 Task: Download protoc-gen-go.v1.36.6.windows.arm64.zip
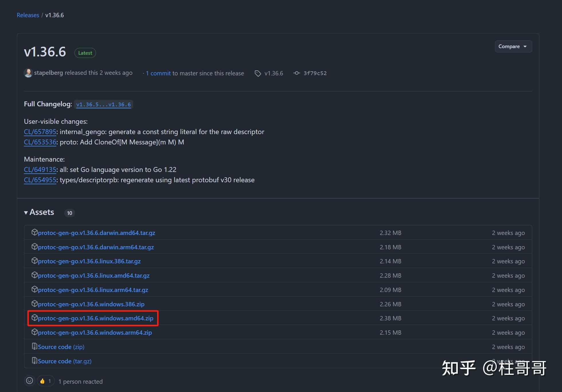point(95,333)
